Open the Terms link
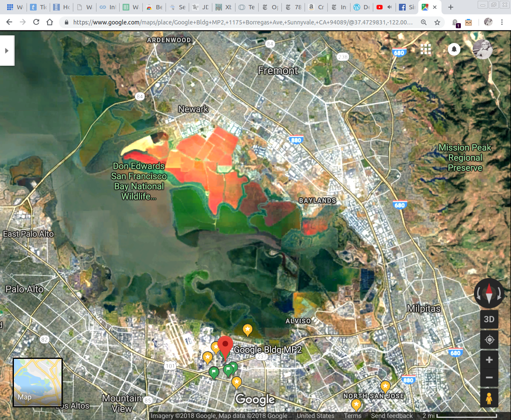The width and height of the screenshot is (511, 420). pyautogui.click(x=353, y=416)
